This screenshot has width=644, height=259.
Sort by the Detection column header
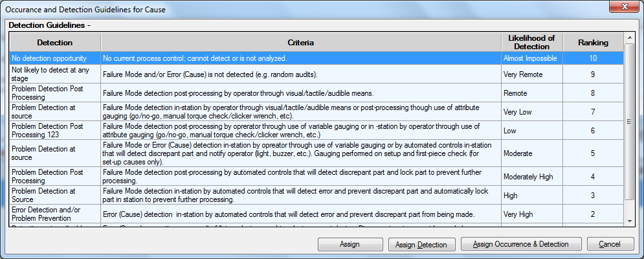point(55,43)
